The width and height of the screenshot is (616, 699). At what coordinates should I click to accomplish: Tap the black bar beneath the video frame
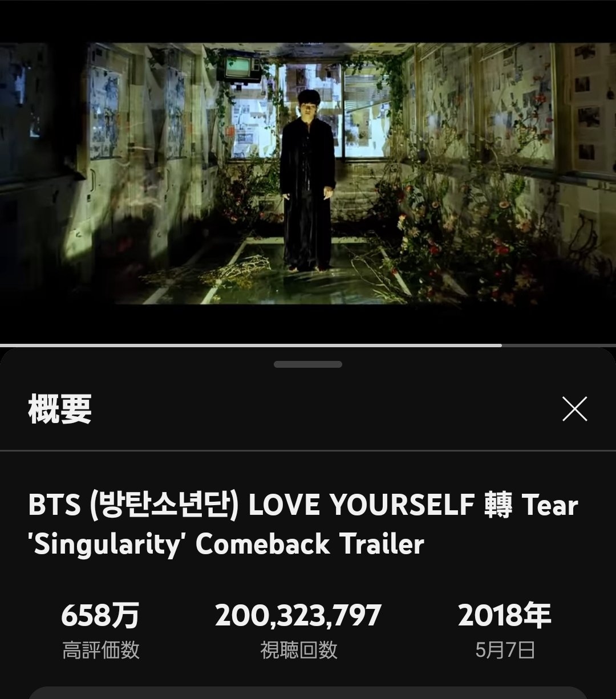pyautogui.click(x=308, y=324)
